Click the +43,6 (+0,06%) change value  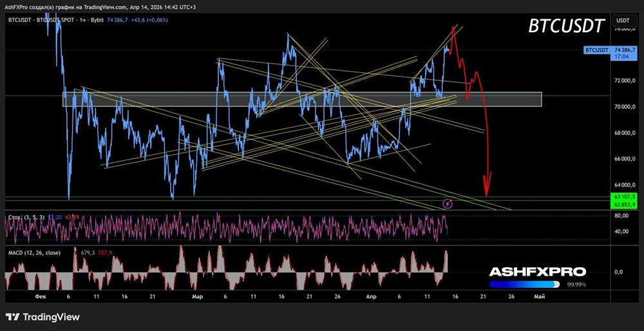click(x=150, y=20)
